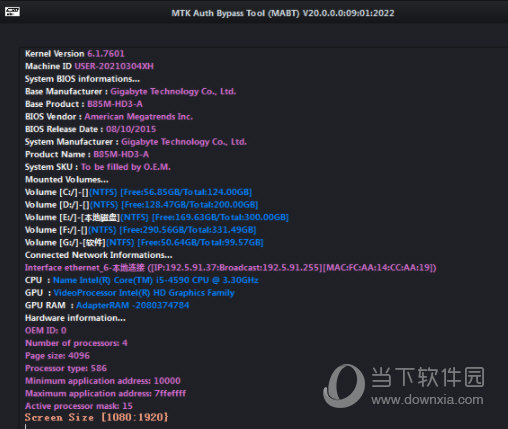
Task: Select System Manufacturer Gigabyte line
Action: [x=136, y=142]
